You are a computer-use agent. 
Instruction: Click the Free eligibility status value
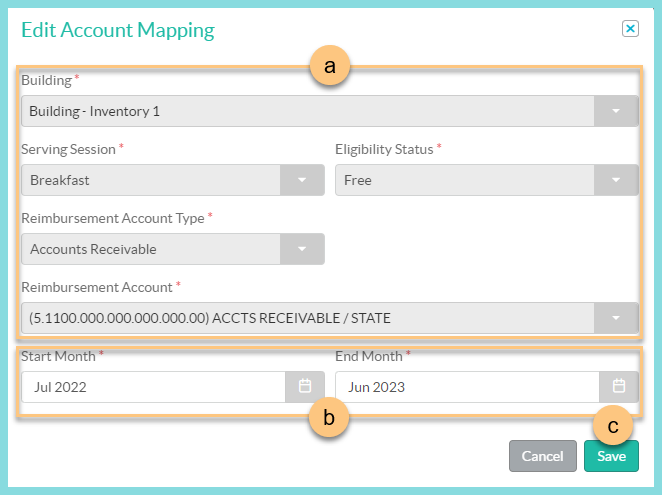click(464, 180)
